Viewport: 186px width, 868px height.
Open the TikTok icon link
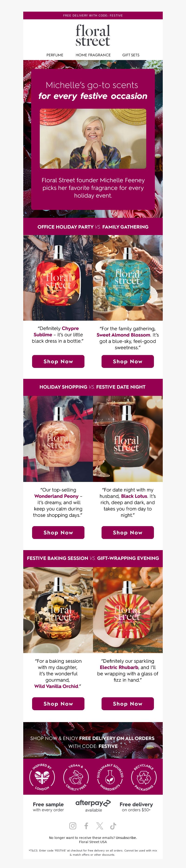tap(113, 826)
